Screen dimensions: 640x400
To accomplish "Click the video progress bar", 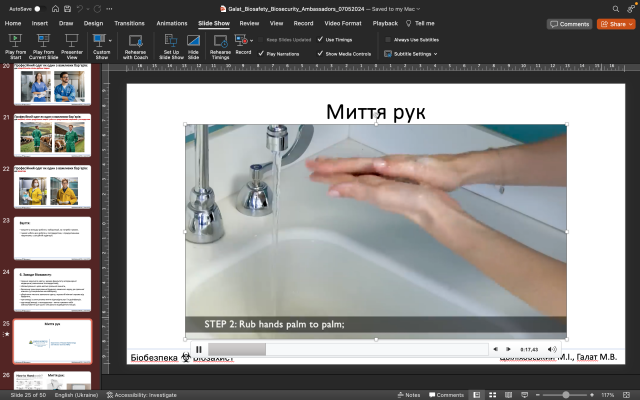I will pyautogui.click(x=350, y=349).
